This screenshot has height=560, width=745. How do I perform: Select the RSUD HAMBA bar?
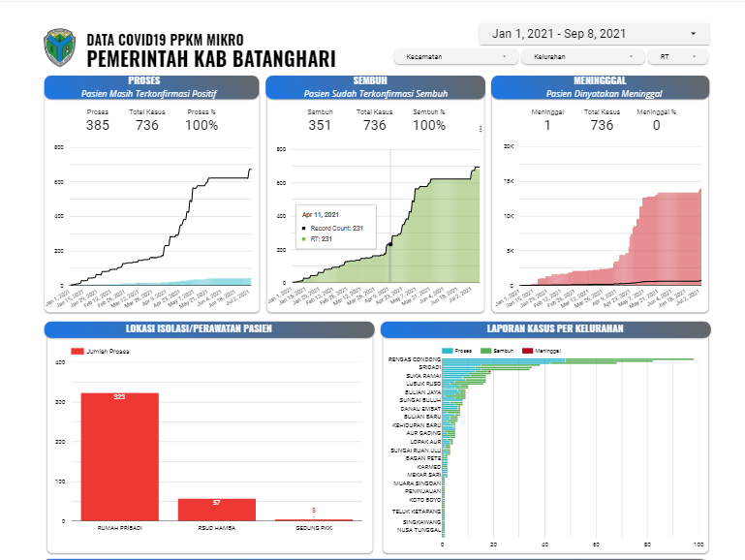[x=216, y=510]
